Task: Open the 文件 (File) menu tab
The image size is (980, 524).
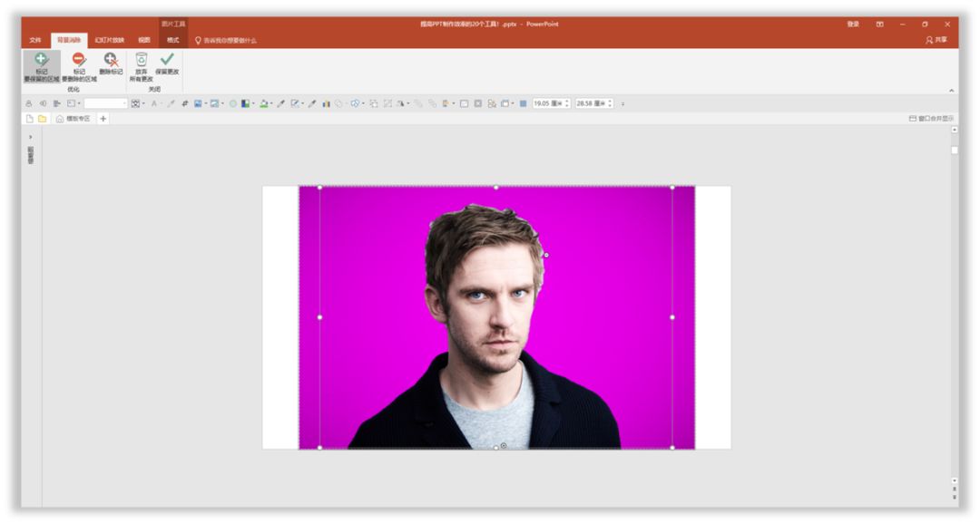Action: pos(35,40)
